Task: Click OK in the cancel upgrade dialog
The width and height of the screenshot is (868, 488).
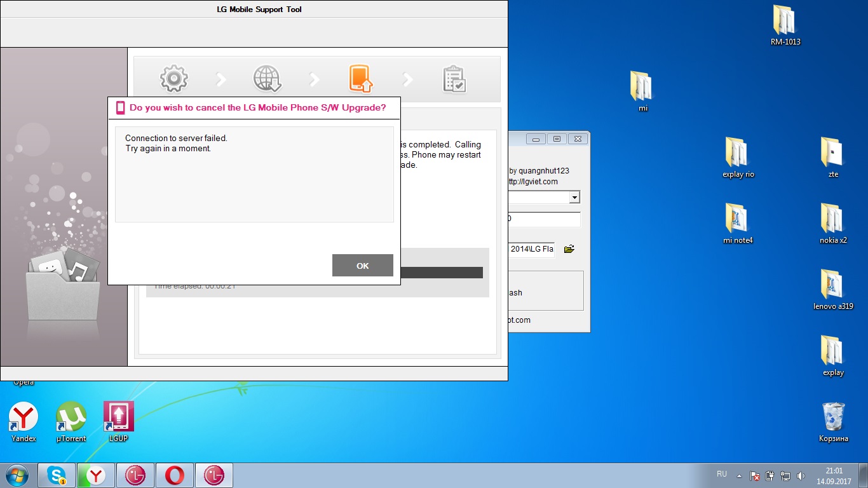Action: pyautogui.click(x=362, y=266)
